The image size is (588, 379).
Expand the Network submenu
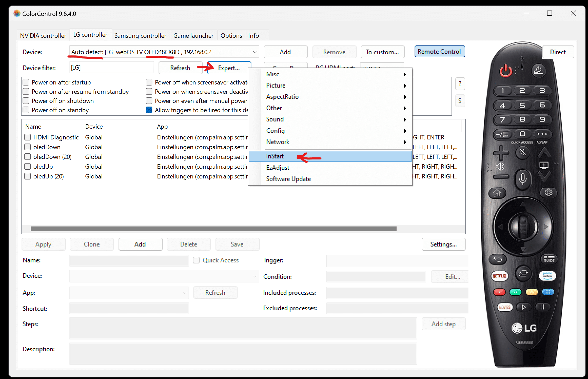point(330,142)
